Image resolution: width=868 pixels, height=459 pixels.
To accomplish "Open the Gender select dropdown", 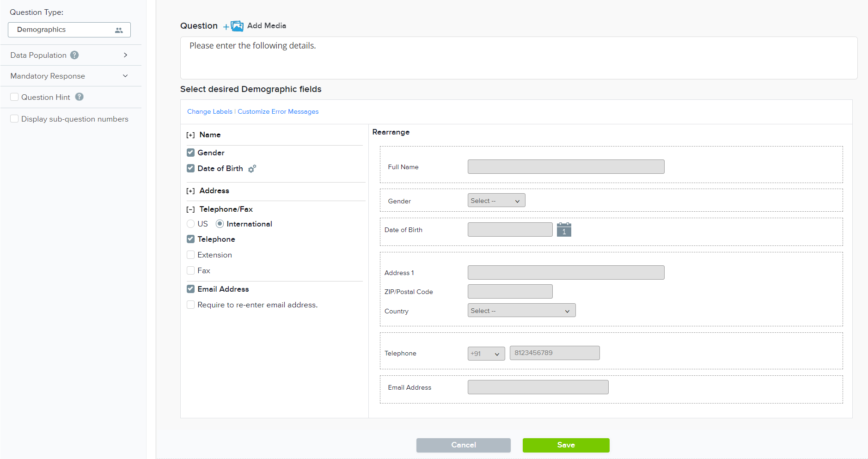I will click(x=496, y=201).
